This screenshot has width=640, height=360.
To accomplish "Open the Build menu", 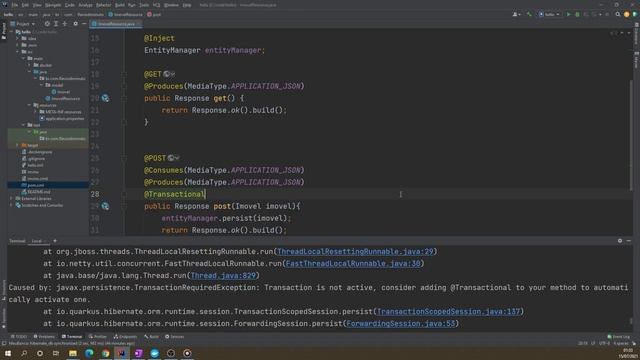I will click(120, 5).
